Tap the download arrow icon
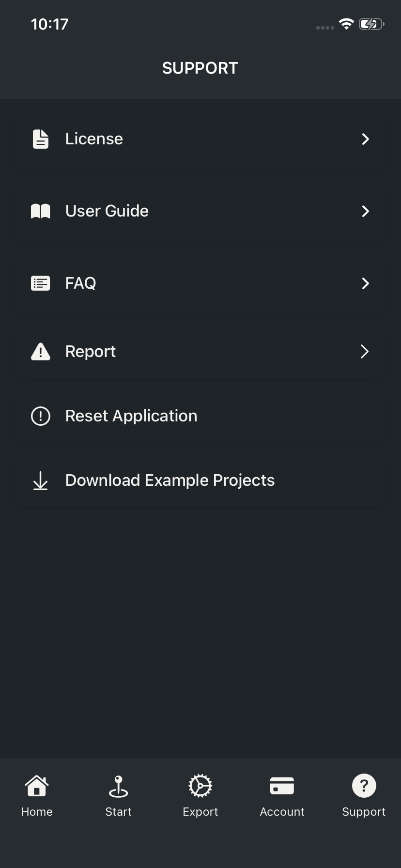This screenshot has height=868, width=401. [41, 480]
